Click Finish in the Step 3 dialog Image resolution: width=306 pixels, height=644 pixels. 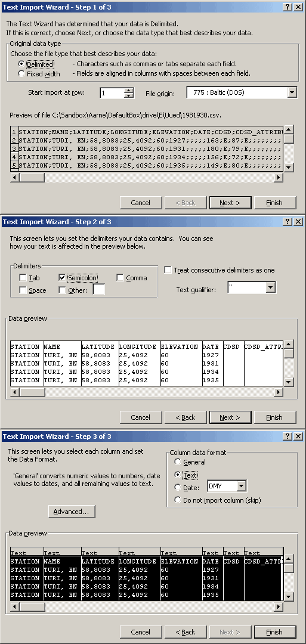click(274, 631)
